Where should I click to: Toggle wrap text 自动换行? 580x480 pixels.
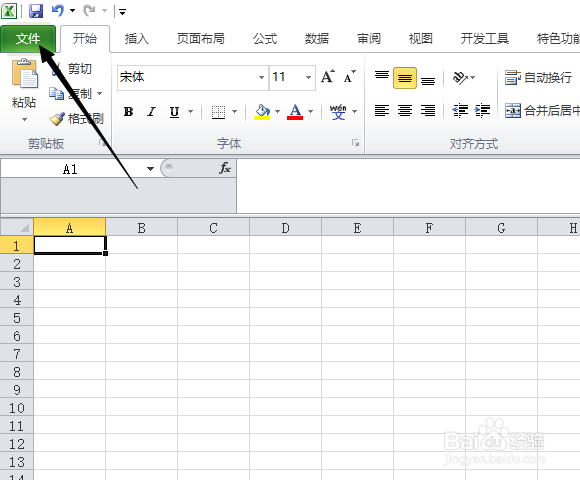538,78
